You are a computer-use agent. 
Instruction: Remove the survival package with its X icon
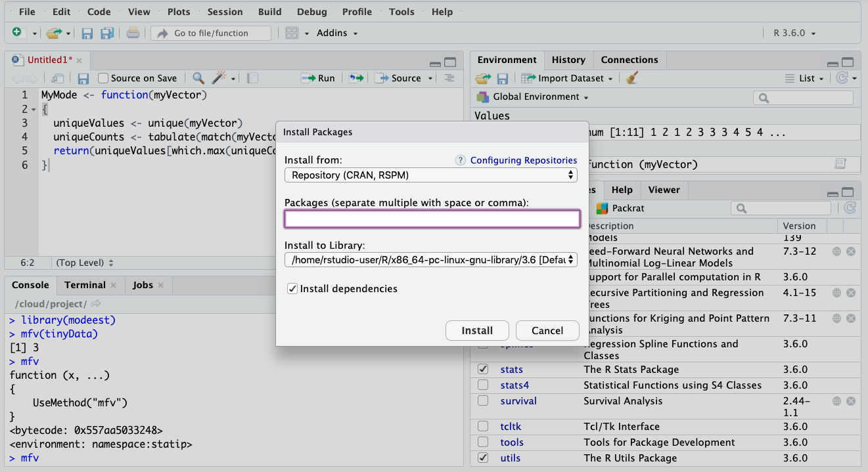pyautogui.click(x=850, y=401)
